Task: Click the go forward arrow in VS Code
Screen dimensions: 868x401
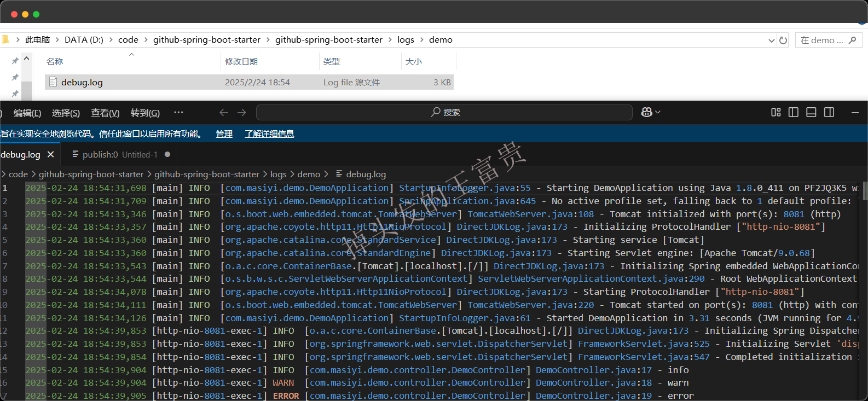Action: (242, 112)
